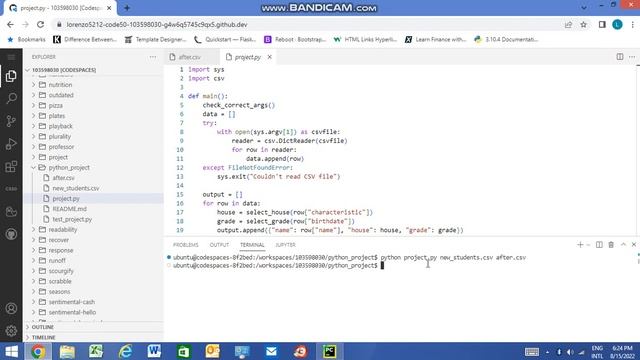Click the Windows Start button
The width and height of the screenshot is (640, 360).
coord(11,351)
